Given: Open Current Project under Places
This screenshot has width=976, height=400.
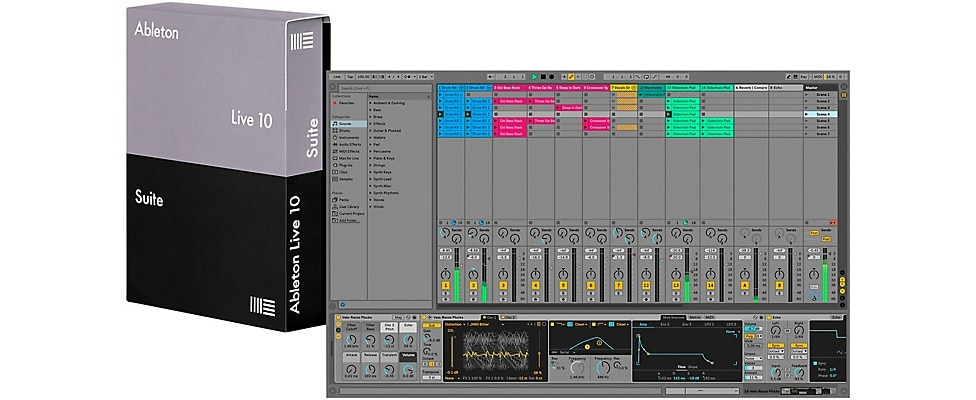Looking at the screenshot, I should tap(349, 213).
